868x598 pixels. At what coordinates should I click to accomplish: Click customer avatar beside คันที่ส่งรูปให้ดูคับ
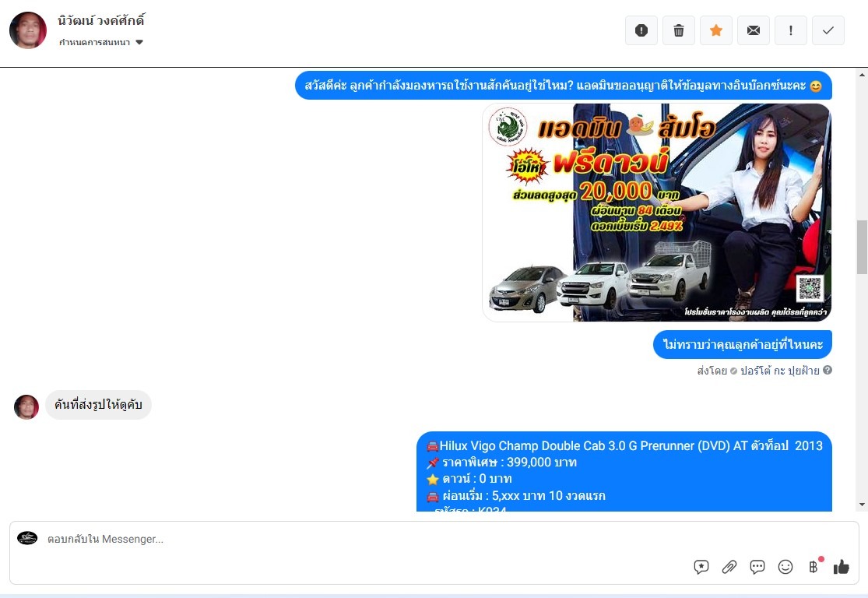coord(26,407)
